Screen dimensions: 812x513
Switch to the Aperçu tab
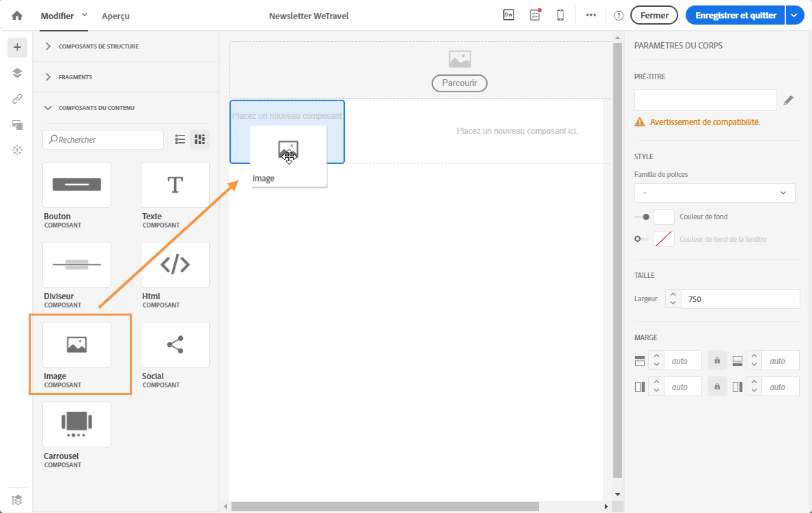[115, 16]
